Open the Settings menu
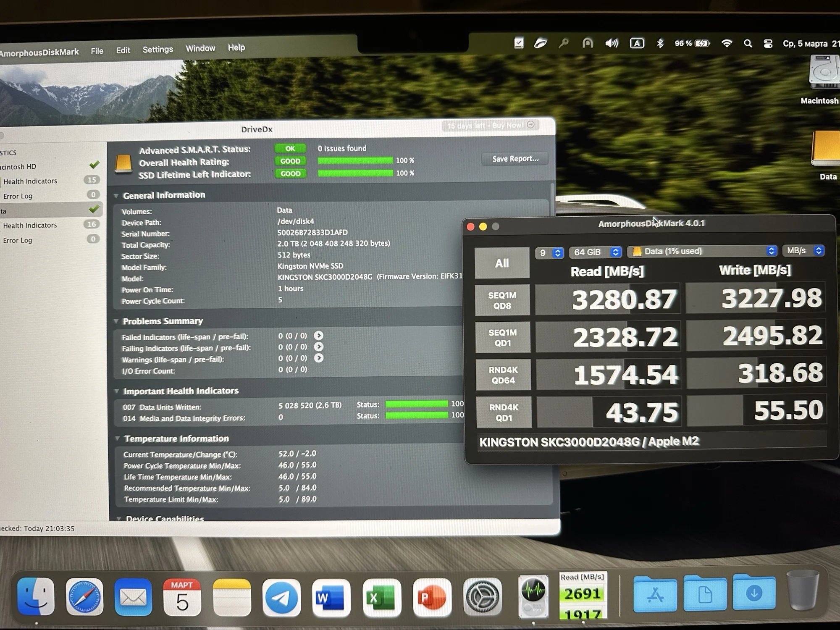 157,50
